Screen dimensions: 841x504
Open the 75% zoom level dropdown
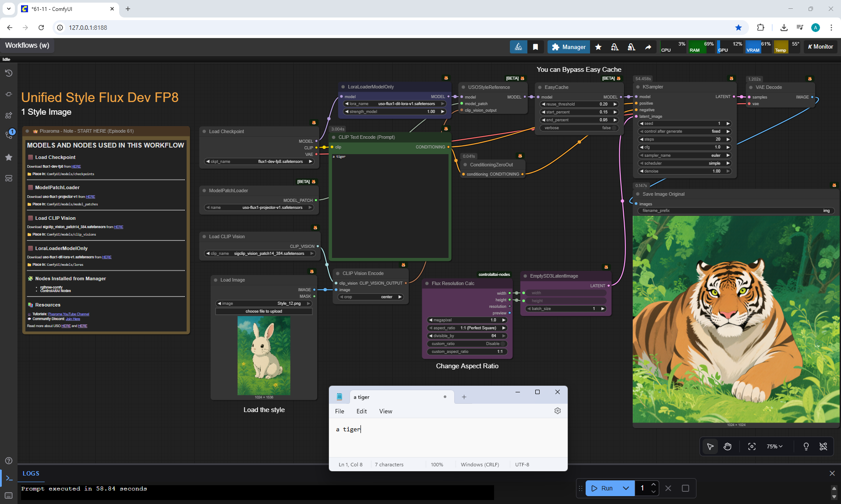[x=774, y=446]
